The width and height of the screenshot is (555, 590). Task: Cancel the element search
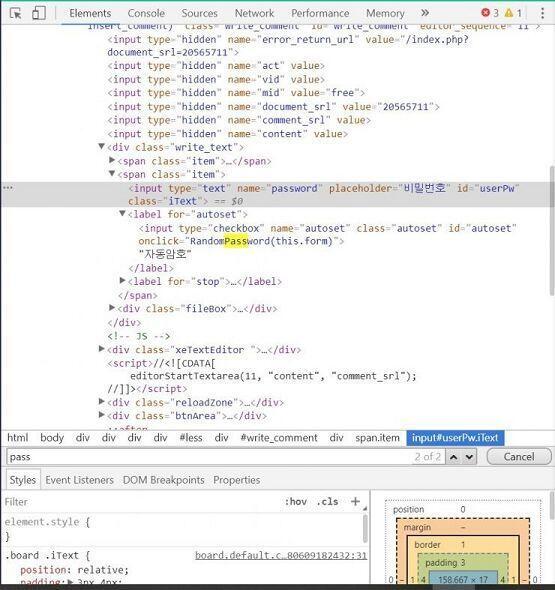[519, 457]
